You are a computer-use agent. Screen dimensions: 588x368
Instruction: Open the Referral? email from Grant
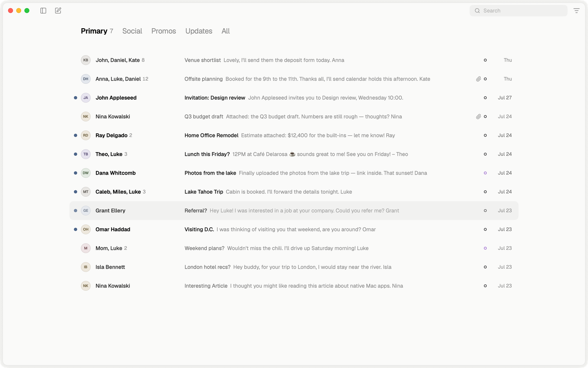click(x=294, y=211)
